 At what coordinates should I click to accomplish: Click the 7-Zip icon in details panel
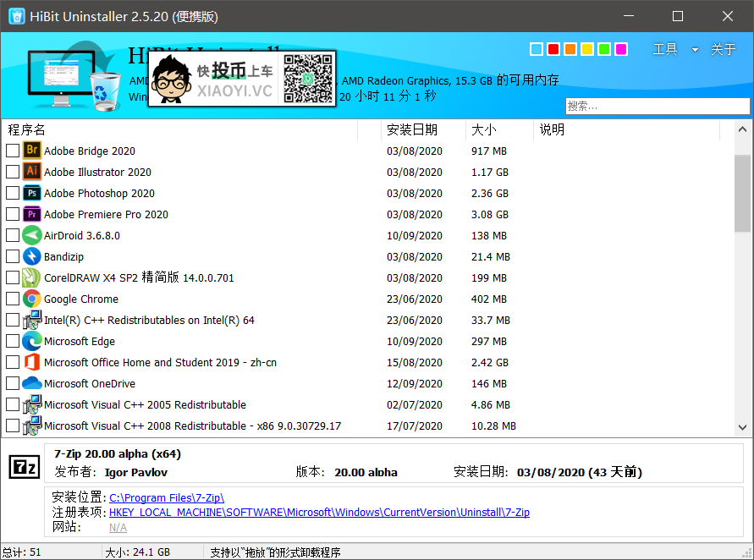(x=25, y=466)
